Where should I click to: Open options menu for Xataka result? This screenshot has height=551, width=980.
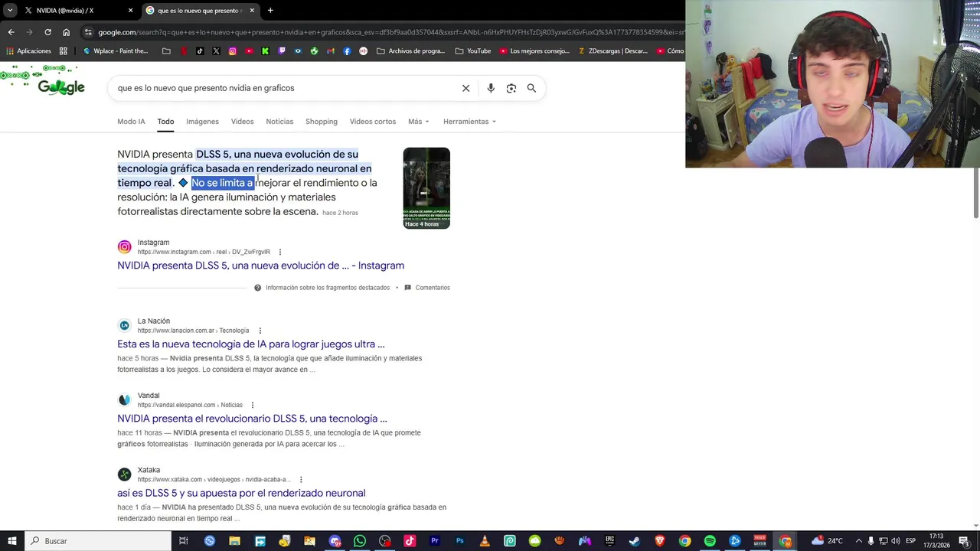coord(301,480)
